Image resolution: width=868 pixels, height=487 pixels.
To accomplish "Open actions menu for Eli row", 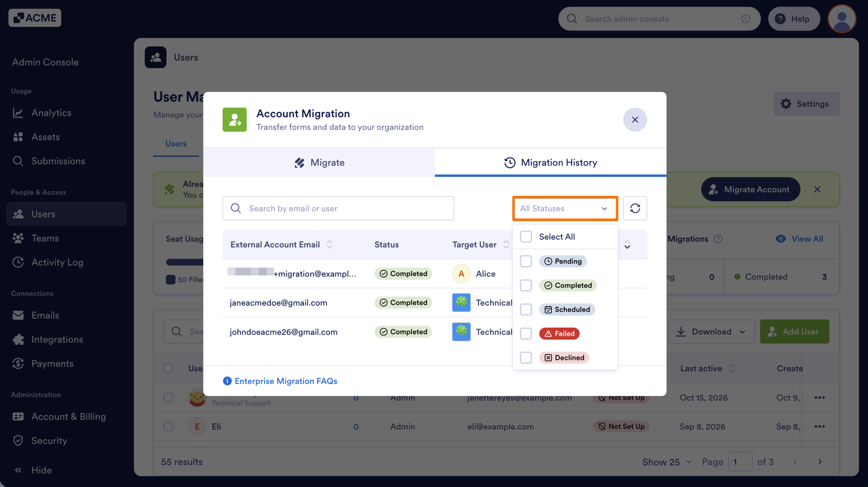I will pos(820,426).
